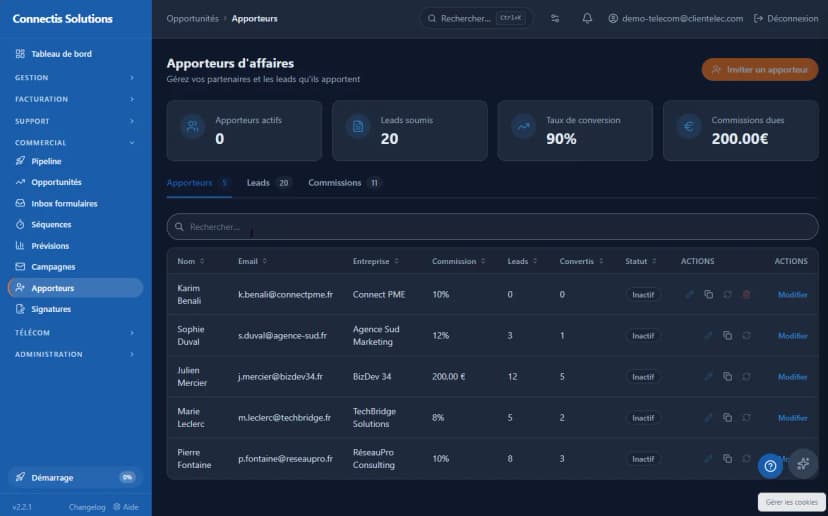Expand the ADMINISTRATION sidebar section
Viewport: 828px width, 516px height.
[x=76, y=354]
